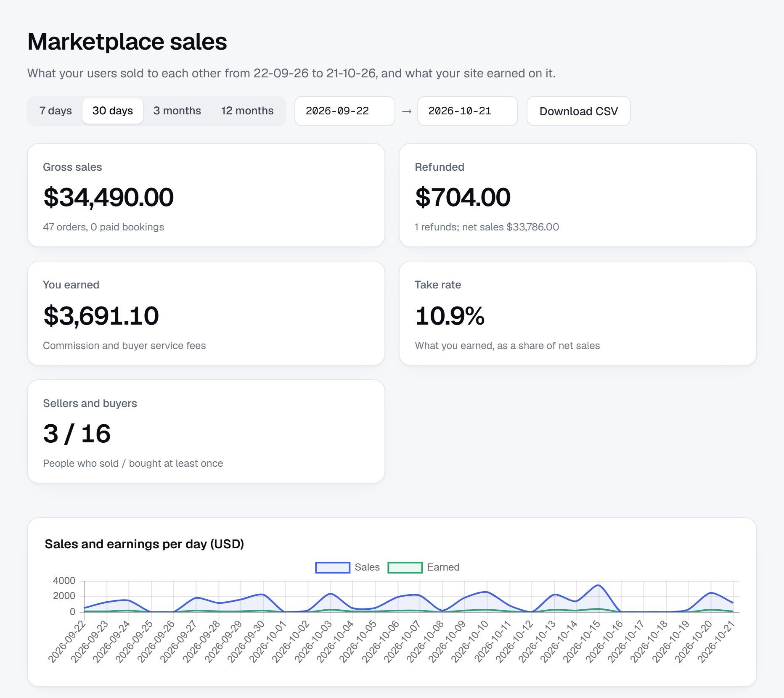Click the 2026-10-10 axis label
This screenshot has width=784, height=698.
pyautogui.click(x=471, y=642)
